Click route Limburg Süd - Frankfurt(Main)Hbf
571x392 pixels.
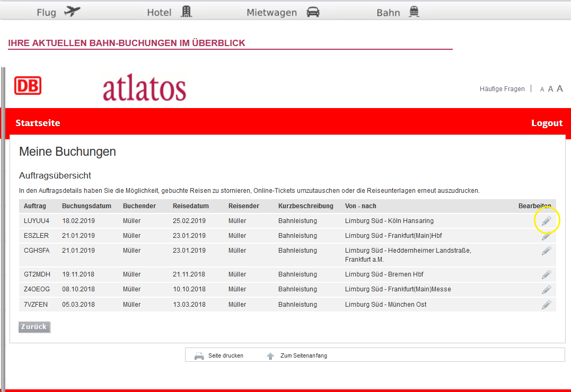393,236
